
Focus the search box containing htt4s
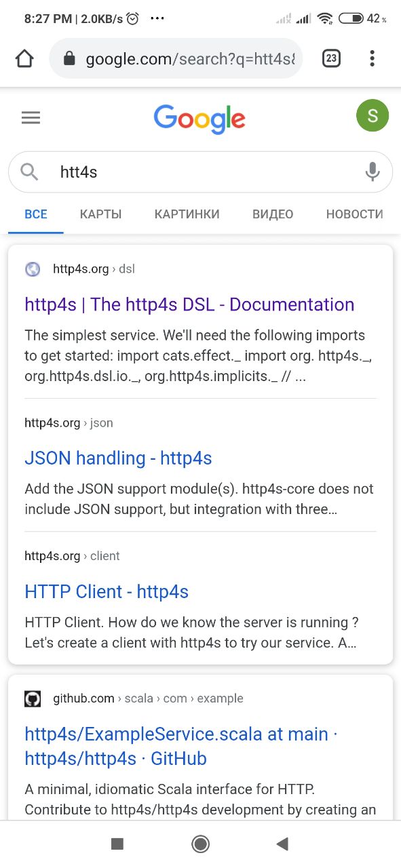tap(200, 172)
